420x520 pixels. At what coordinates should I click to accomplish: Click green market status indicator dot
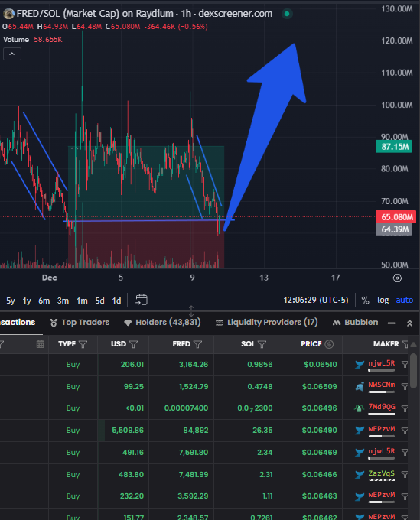[287, 14]
